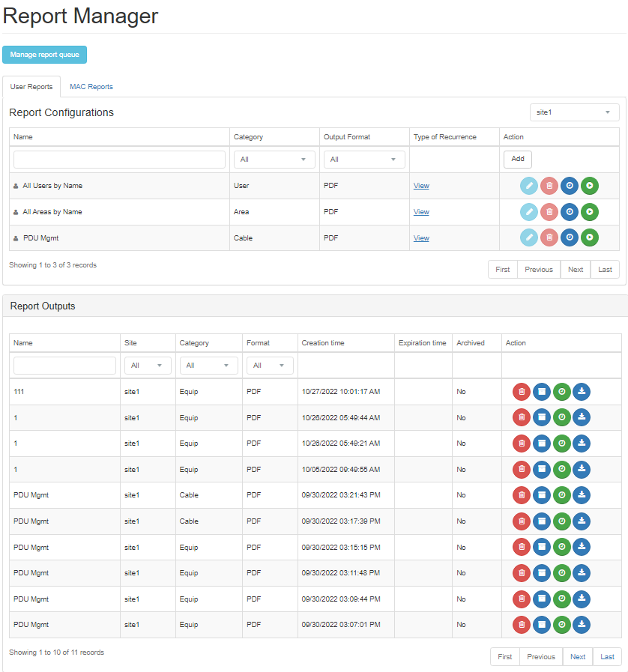Click green clock for 10/26/2022 05:49:21 AM output
This screenshot has width=628, height=672.
(562, 444)
